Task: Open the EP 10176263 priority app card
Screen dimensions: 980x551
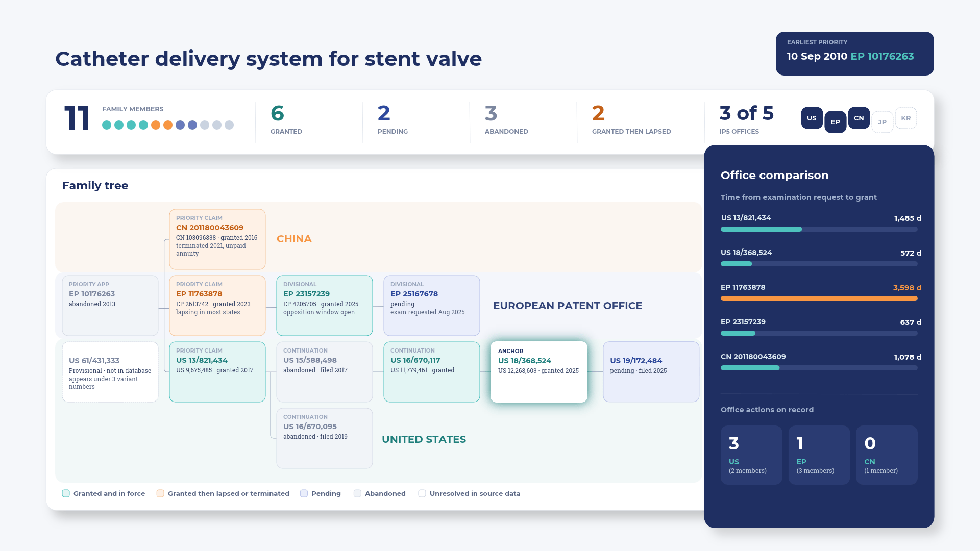Action: (110, 306)
